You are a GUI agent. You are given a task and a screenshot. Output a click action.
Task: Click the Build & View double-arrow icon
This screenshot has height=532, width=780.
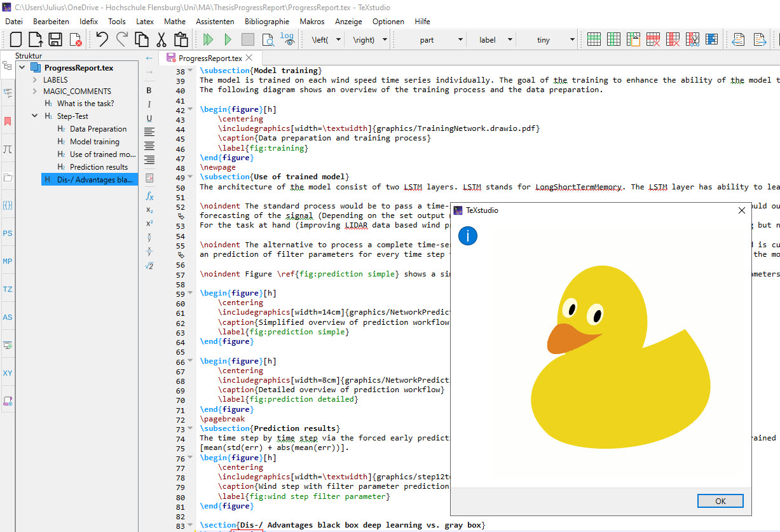[x=208, y=39]
